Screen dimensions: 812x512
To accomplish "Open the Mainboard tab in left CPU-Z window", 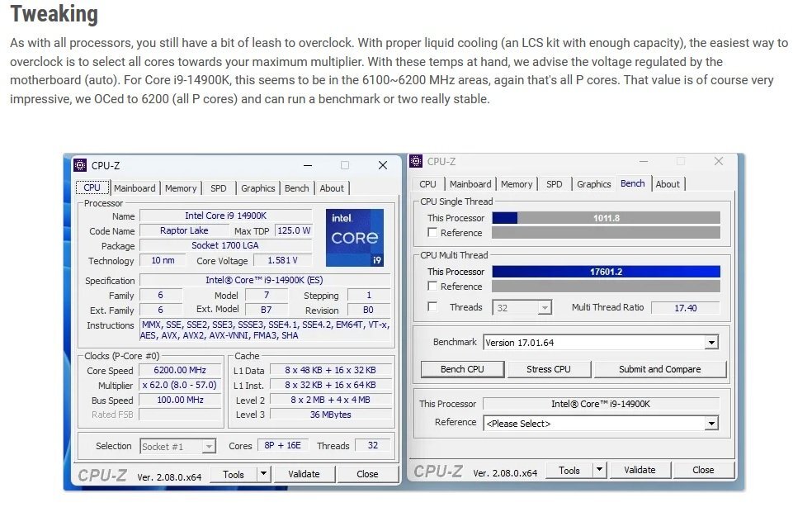I will [135, 188].
